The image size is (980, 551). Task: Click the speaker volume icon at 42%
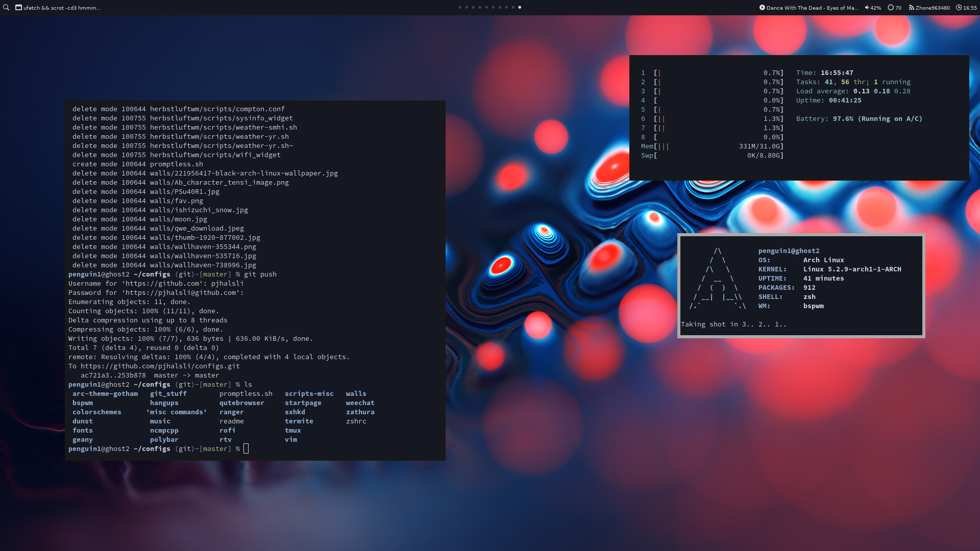coord(867,8)
